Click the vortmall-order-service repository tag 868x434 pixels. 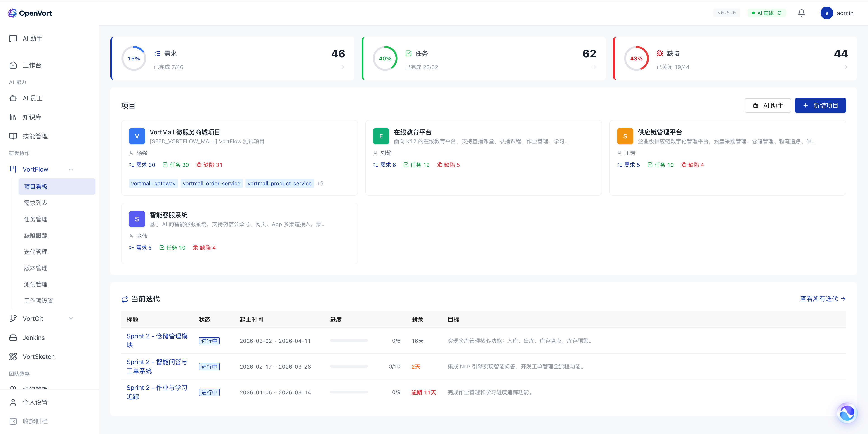pos(212,183)
